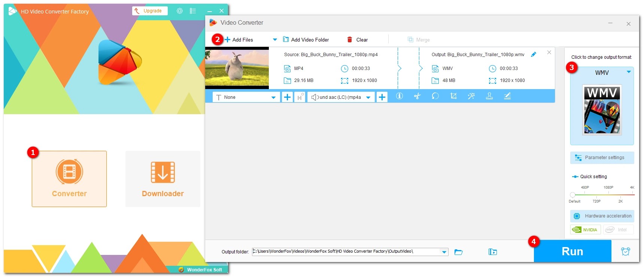
Task: Click output file name Big_Buck_Bunny_Trailer_1080p.wmv
Action: point(486,55)
